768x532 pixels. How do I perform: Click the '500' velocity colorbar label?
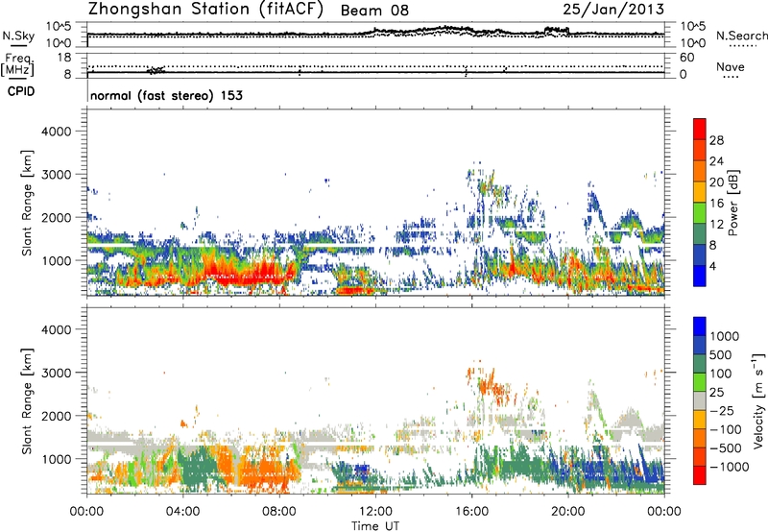click(721, 355)
